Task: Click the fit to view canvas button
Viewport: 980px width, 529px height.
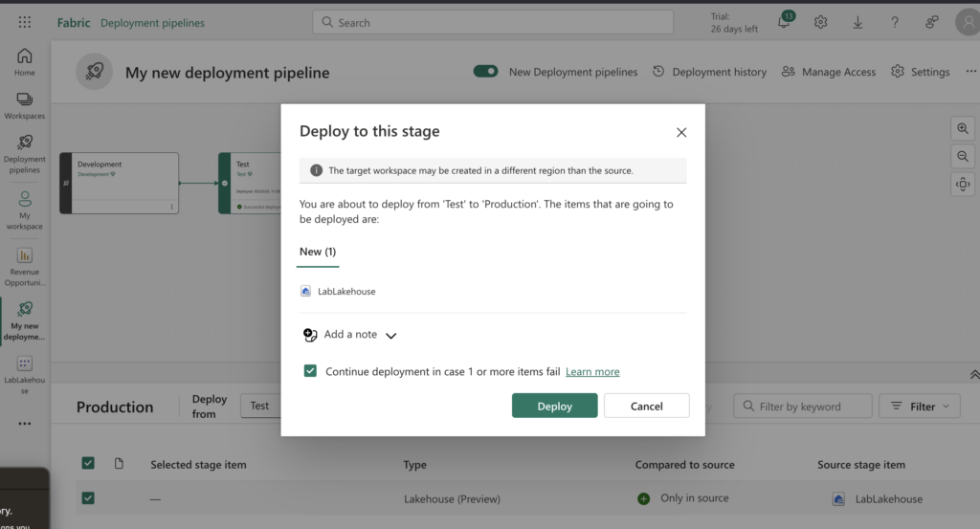Action: pyautogui.click(x=963, y=185)
